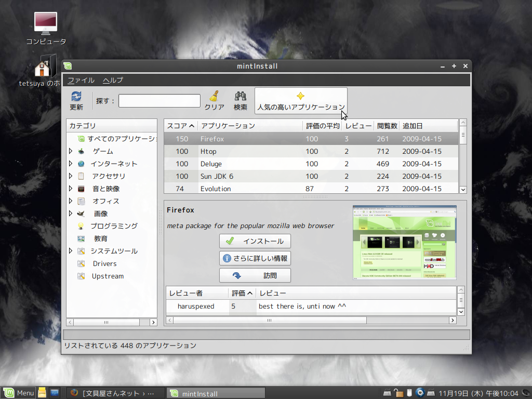Expand the アクセサリ category arrow
This screenshot has width=532, height=399.
[x=71, y=176]
